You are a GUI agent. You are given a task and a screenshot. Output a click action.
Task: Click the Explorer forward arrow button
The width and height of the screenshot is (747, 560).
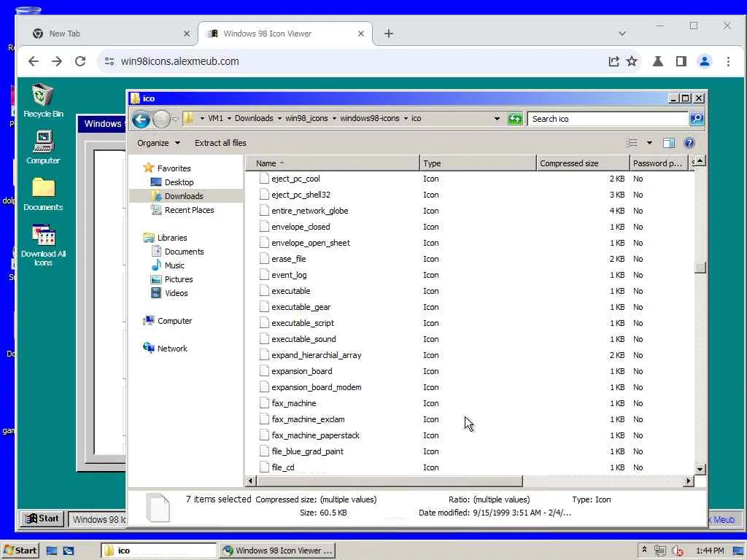[161, 119]
